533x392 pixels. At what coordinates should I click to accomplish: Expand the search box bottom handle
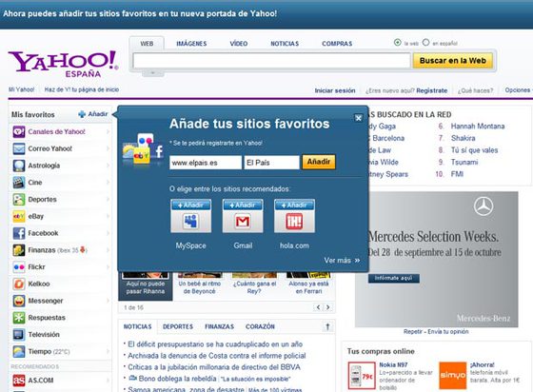pyautogui.click(x=152, y=72)
